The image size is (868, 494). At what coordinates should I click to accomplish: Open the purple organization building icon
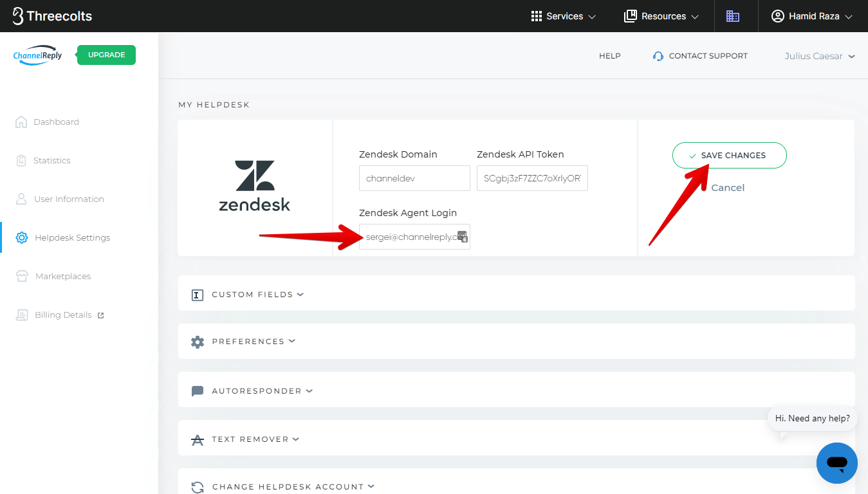(x=732, y=16)
